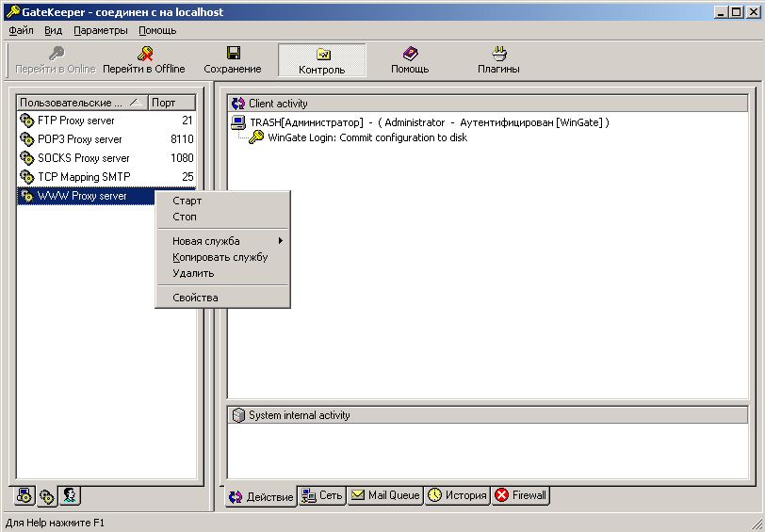Sort by the Порт column header
Image resolution: width=765 pixels, height=532 pixels.
pyautogui.click(x=171, y=103)
